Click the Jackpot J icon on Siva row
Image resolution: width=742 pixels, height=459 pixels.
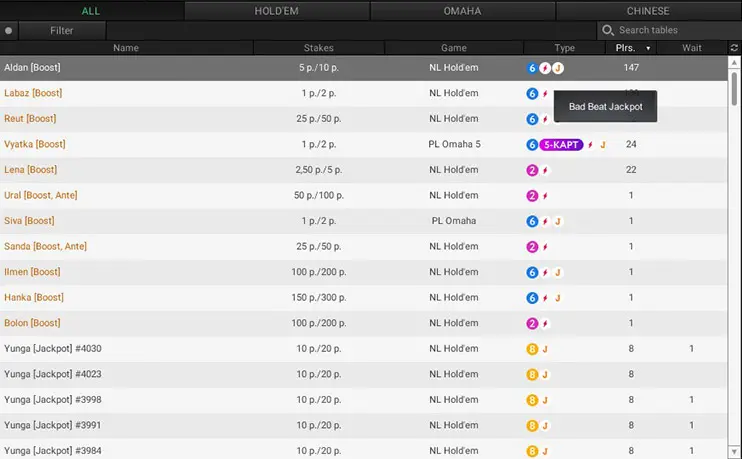pyautogui.click(x=558, y=222)
